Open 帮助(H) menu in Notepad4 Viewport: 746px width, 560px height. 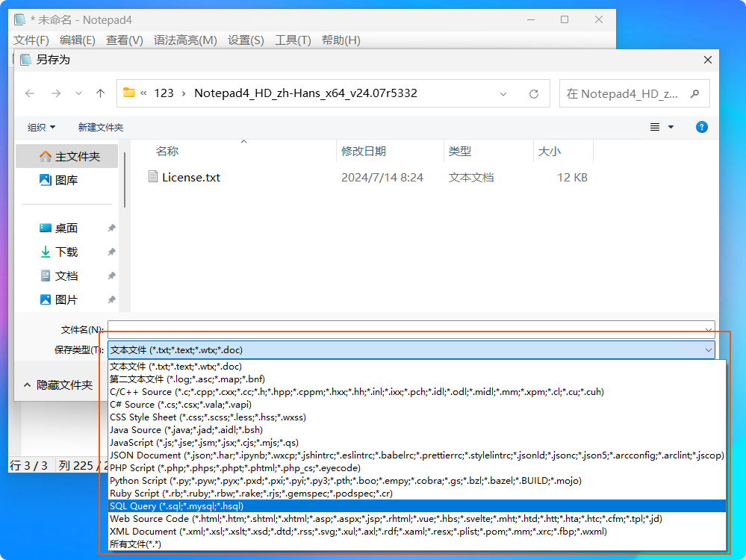click(341, 40)
